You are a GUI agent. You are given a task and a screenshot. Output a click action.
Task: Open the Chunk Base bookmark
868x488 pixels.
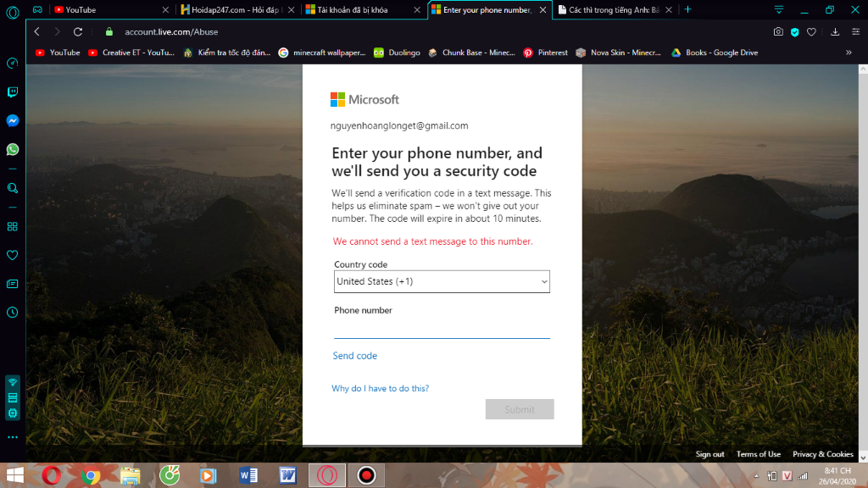coord(471,53)
